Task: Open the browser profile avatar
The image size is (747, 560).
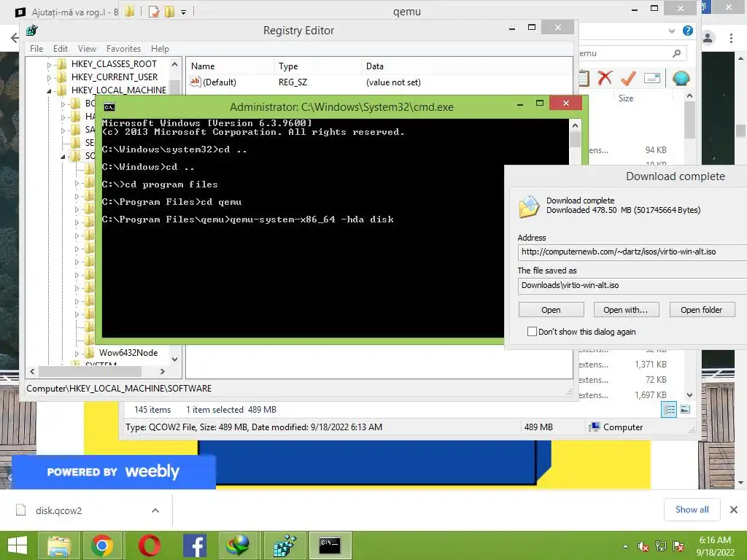Action: [708, 38]
